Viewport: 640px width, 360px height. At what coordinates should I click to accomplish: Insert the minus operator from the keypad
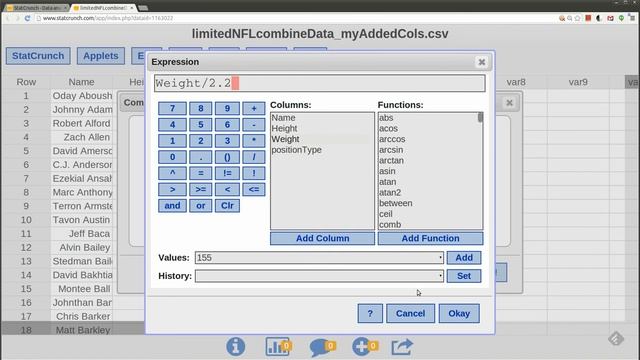tap(253, 124)
